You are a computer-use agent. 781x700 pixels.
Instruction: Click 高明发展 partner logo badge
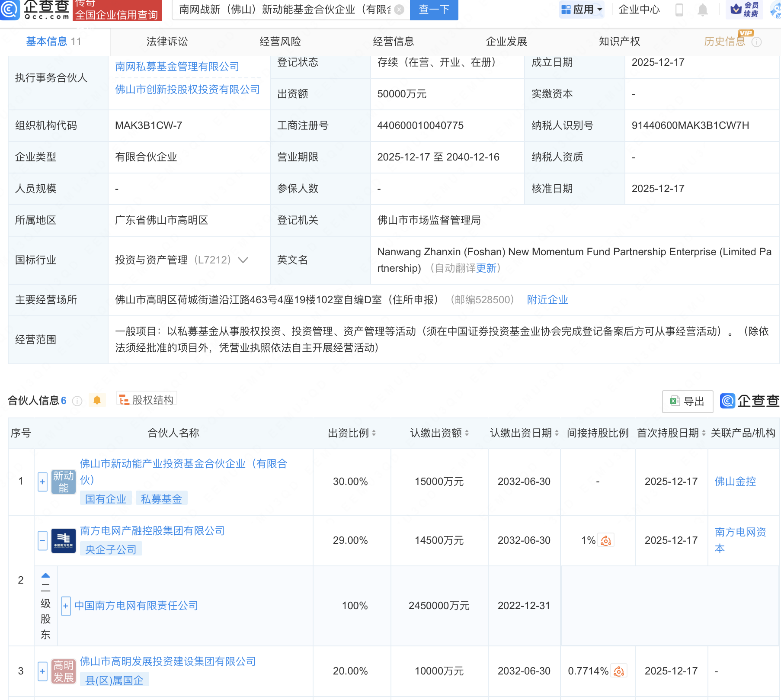coord(64,671)
